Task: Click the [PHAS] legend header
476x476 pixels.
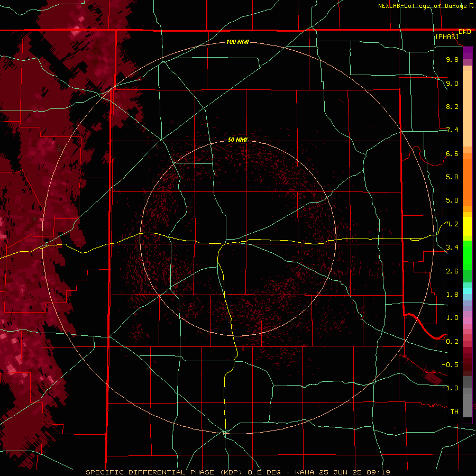Action: tap(447, 36)
